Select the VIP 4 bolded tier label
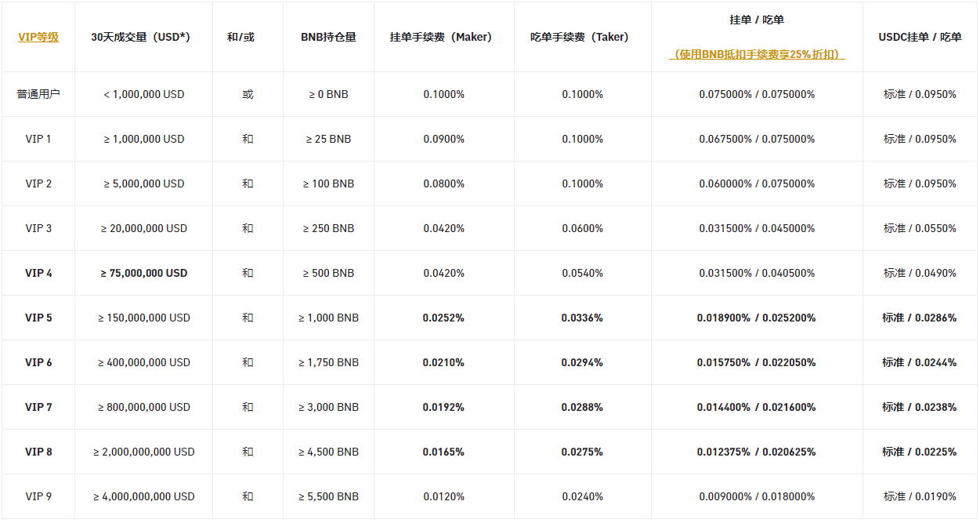Image resolution: width=980 pixels, height=523 pixels. click(x=38, y=273)
